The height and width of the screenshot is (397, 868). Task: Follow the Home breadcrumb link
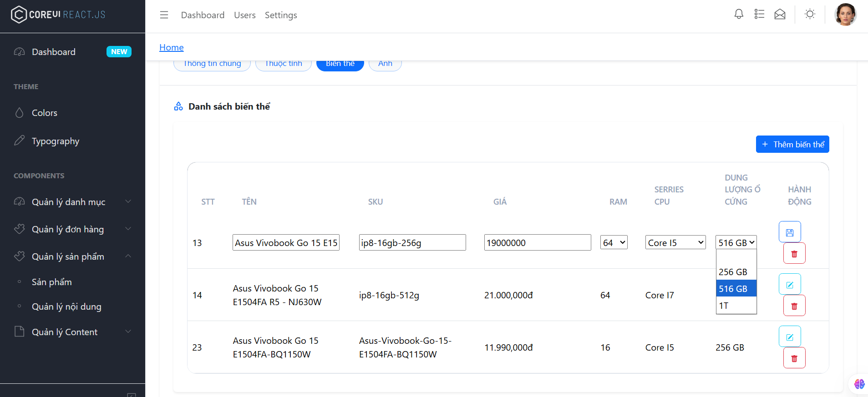tap(172, 47)
